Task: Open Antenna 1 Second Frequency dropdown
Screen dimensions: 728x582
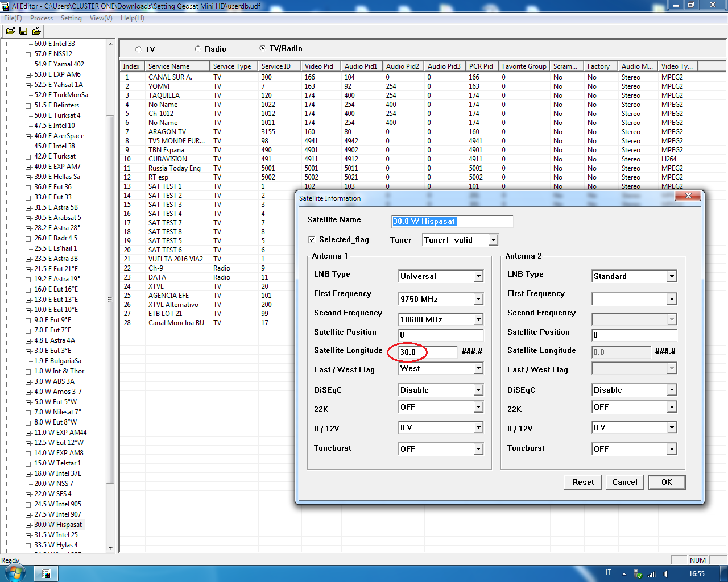Action: 478,319
